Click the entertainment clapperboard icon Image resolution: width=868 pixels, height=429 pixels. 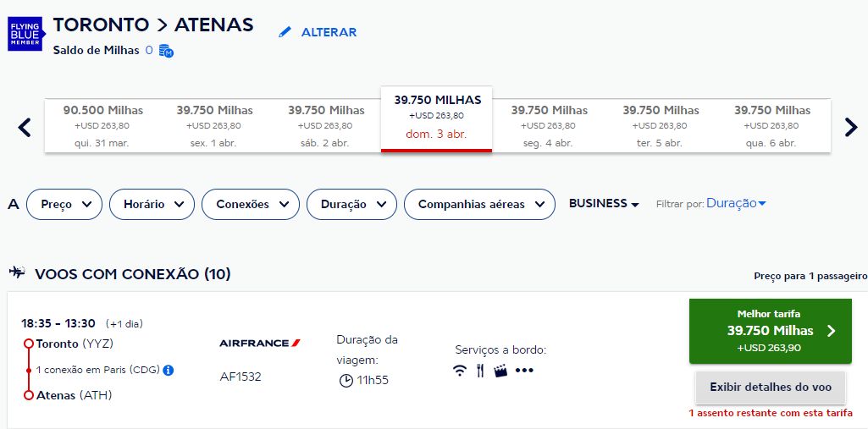tap(500, 371)
